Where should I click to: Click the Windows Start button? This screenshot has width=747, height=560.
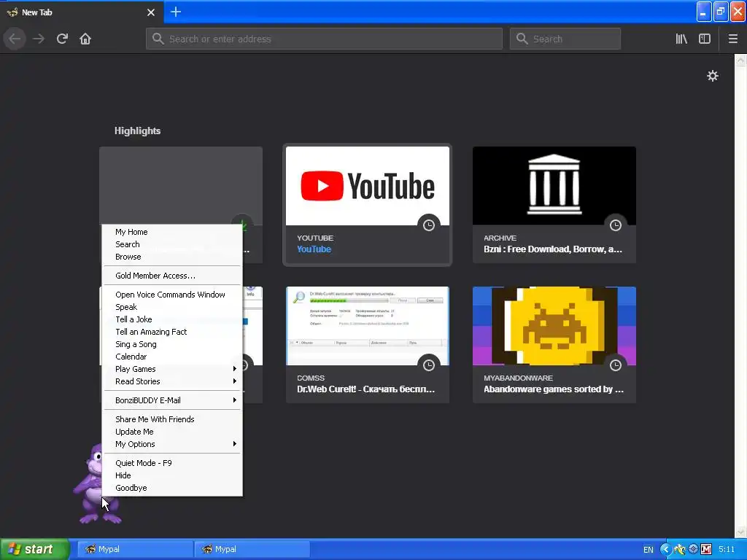point(34,549)
